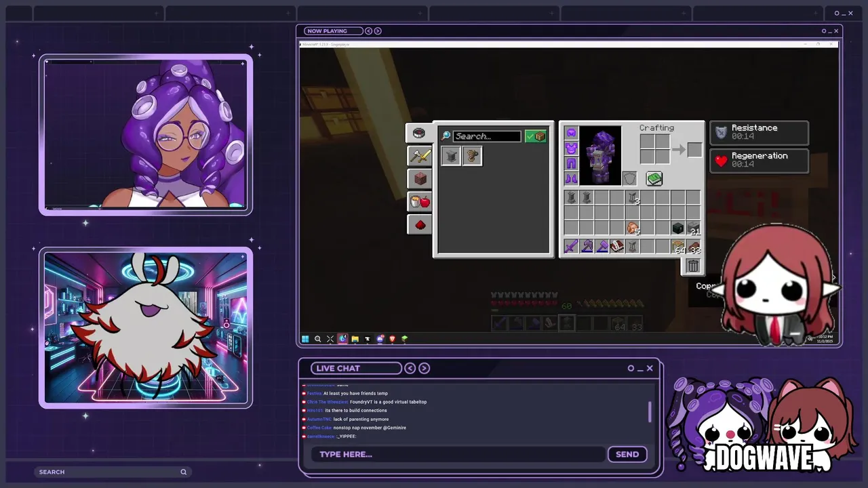Click chat message about FoundryVT

[x=388, y=402]
